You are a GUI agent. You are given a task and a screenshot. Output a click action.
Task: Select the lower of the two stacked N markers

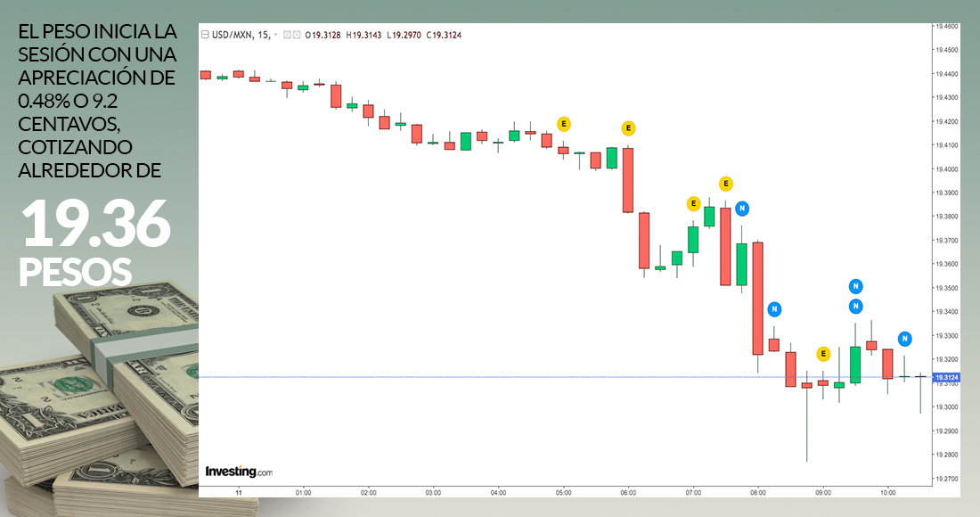click(x=855, y=307)
